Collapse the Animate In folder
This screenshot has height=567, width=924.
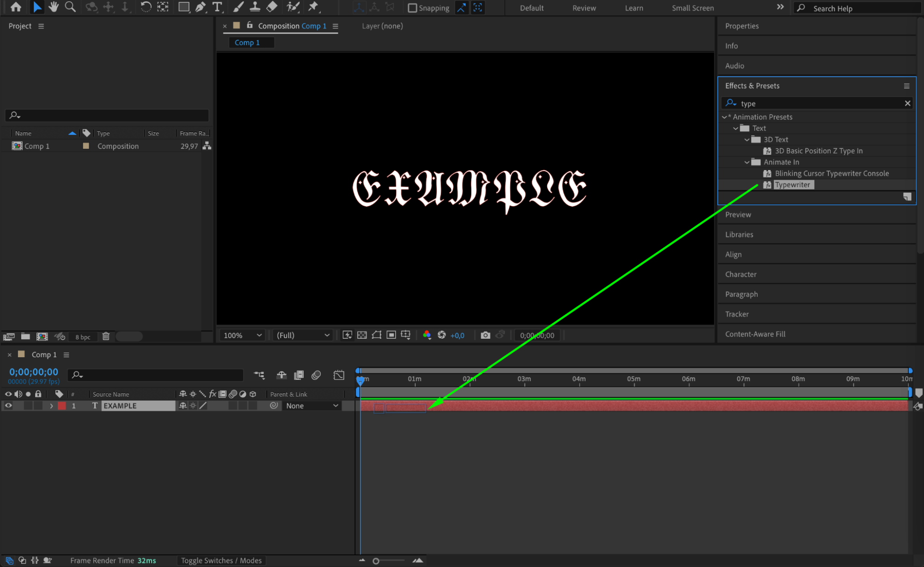point(747,162)
